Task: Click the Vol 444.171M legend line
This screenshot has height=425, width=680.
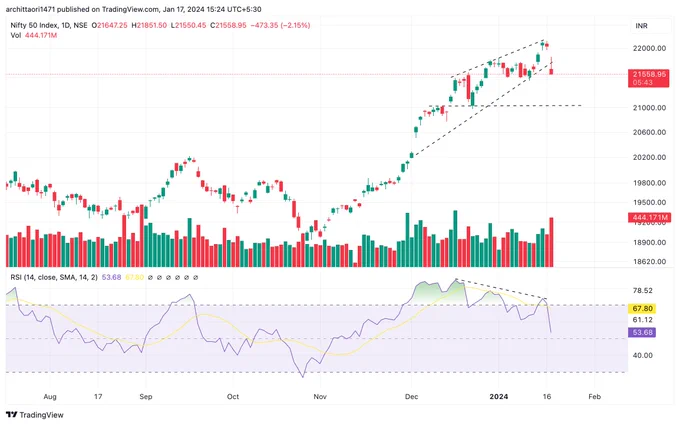Action: [x=34, y=35]
